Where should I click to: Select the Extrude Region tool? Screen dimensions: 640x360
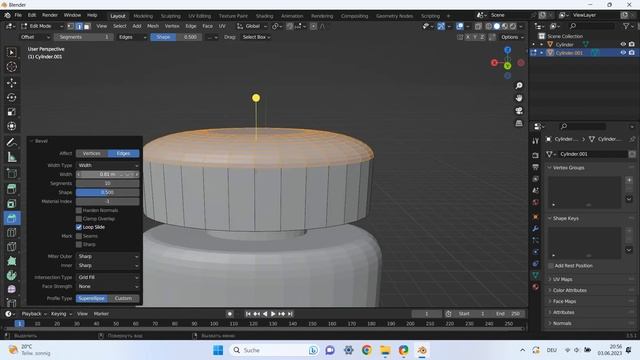[11, 189]
